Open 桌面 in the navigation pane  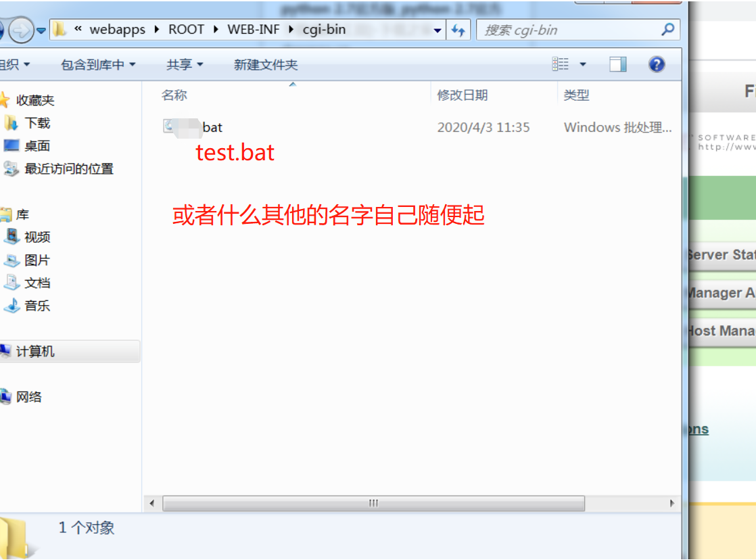click(38, 145)
